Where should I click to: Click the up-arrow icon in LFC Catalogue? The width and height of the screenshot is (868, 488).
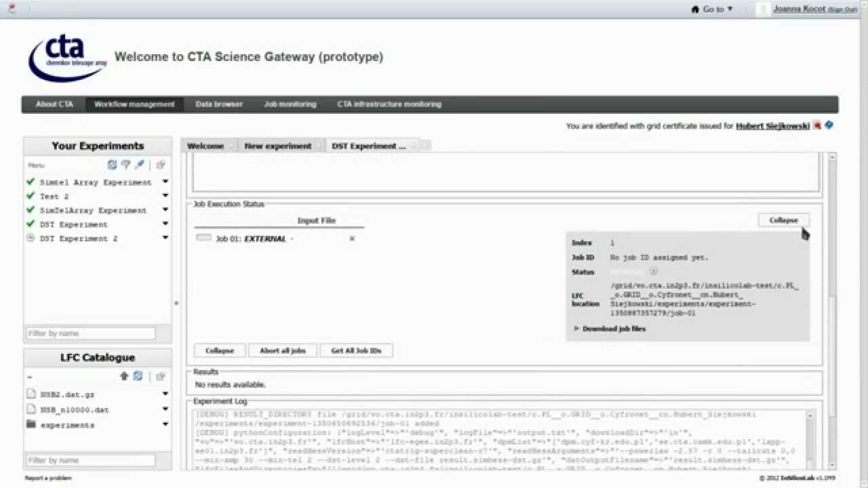[x=124, y=376]
